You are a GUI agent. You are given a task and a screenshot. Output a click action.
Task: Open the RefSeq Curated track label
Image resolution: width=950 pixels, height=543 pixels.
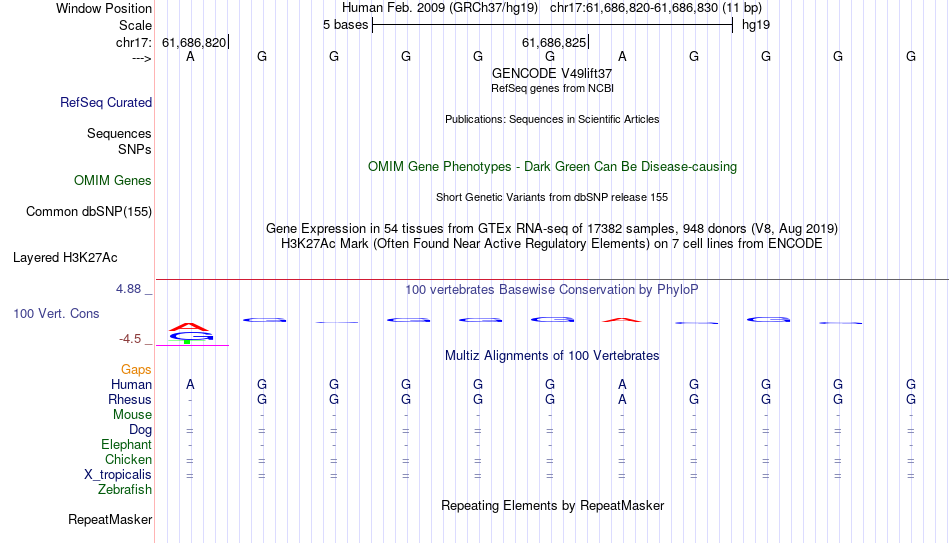click(x=105, y=102)
